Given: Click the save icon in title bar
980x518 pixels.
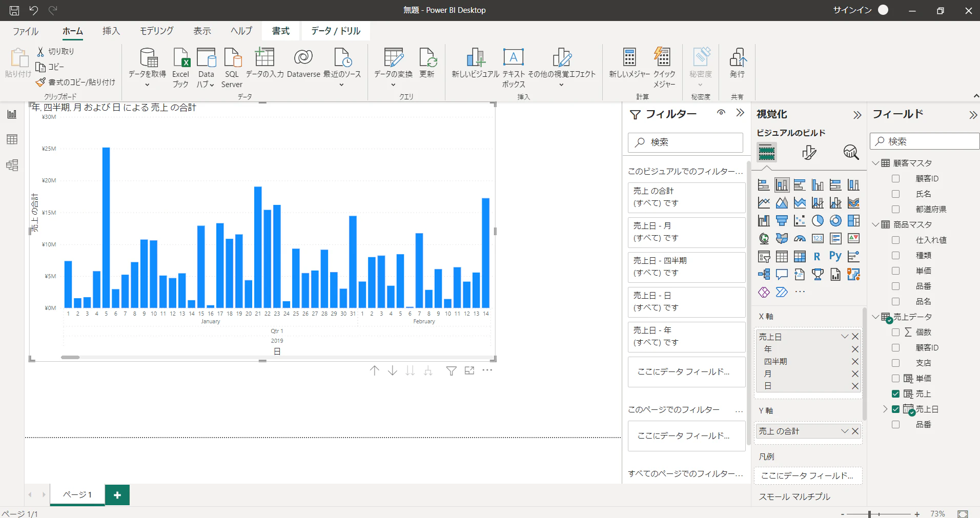Looking at the screenshot, I should tap(14, 10).
